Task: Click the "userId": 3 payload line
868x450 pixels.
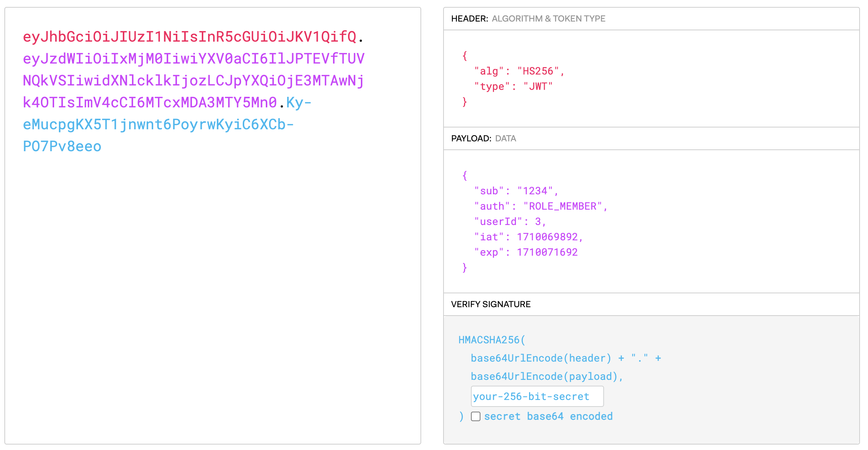Action: [510, 221]
